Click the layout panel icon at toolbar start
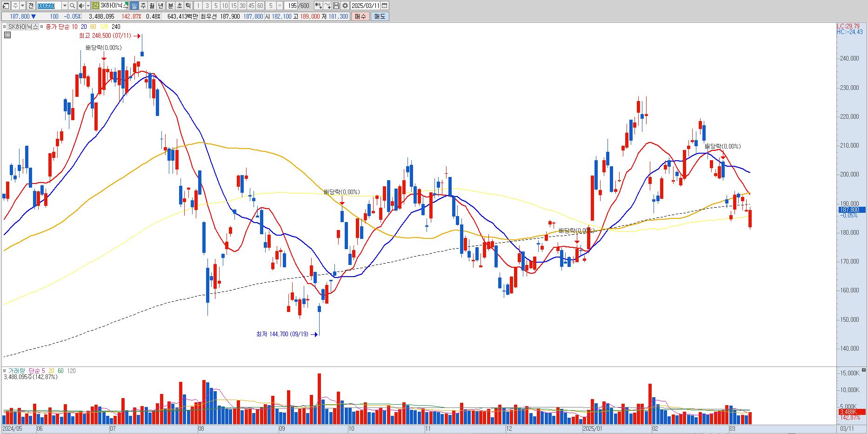This screenshot has height=434, width=868. pyautogui.click(x=6, y=6)
